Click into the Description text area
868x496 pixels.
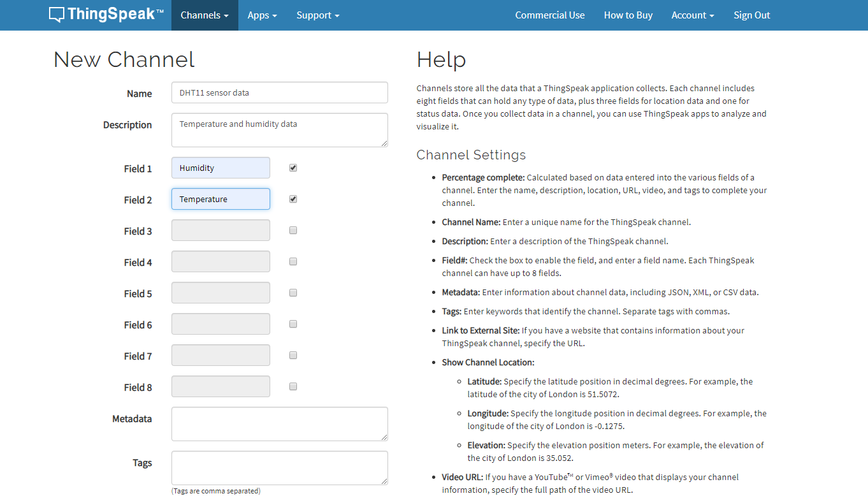pyautogui.click(x=279, y=130)
